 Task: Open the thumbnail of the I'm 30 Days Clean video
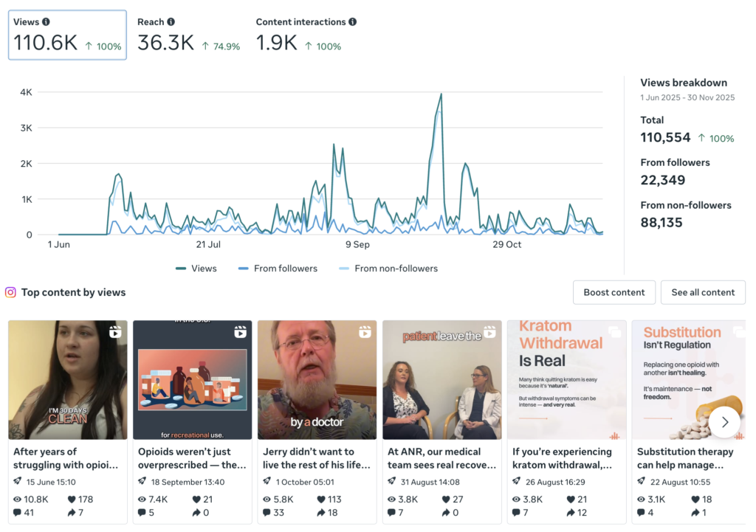pyautogui.click(x=67, y=379)
